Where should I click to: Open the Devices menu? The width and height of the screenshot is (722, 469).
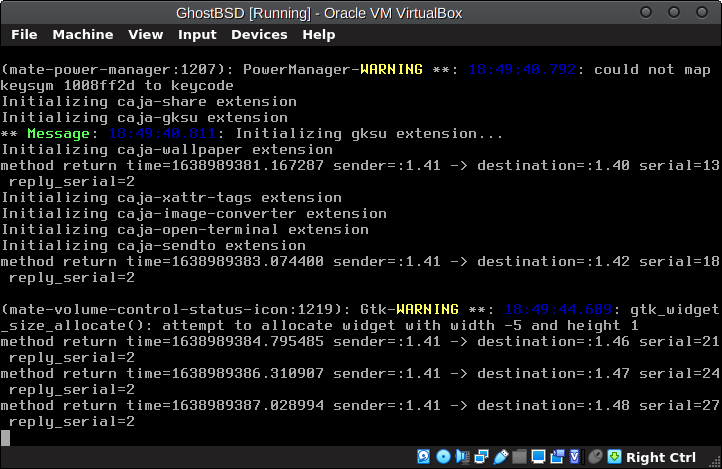[x=259, y=35]
